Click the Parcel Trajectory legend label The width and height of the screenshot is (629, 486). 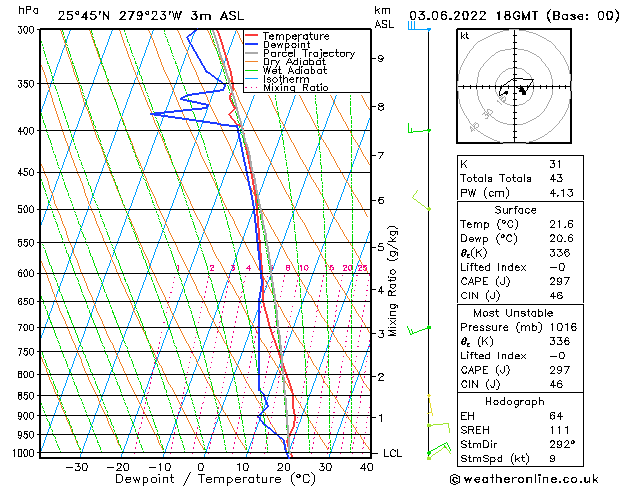coord(309,53)
